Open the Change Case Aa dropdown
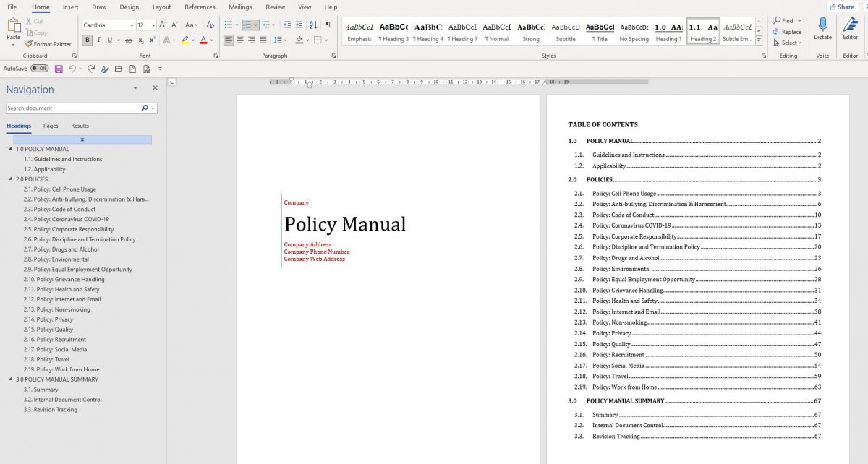The image size is (868, 464). tap(191, 25)
